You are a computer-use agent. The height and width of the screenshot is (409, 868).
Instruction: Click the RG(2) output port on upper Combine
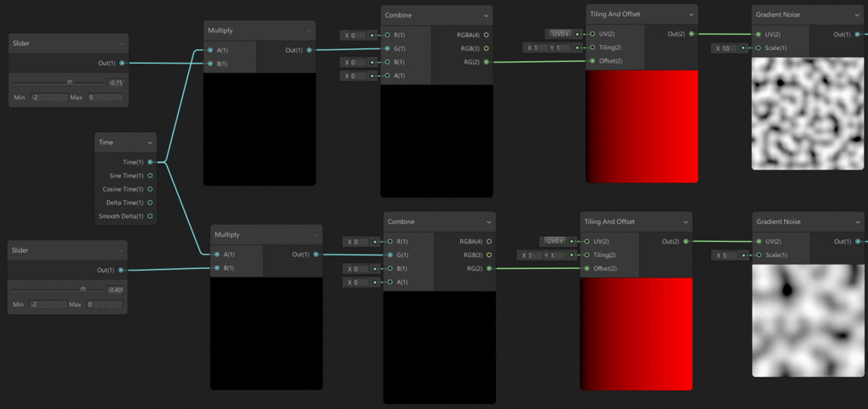pyautogui.click(x=486, y=62)
